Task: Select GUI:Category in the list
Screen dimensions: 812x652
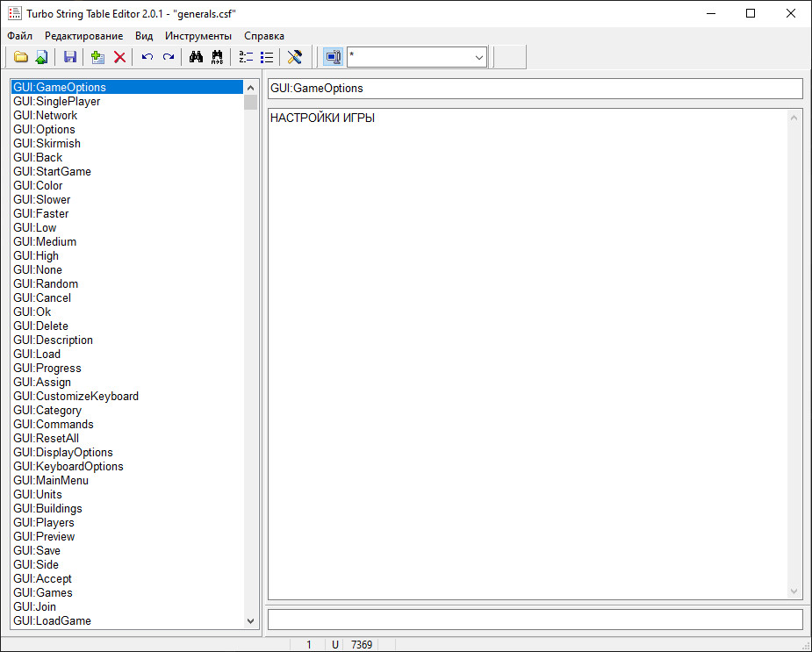Action: (127, 410)
